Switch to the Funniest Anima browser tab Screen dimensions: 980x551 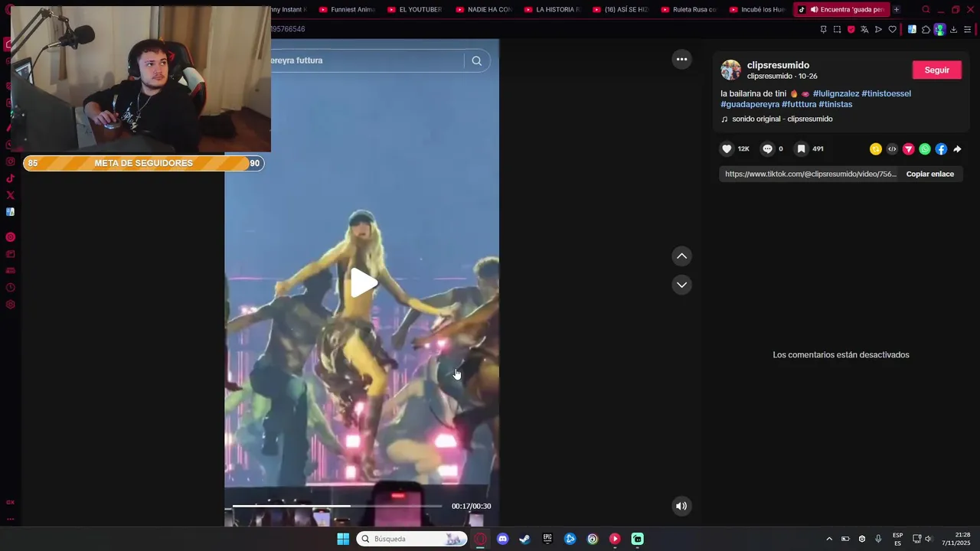point(346,9)
